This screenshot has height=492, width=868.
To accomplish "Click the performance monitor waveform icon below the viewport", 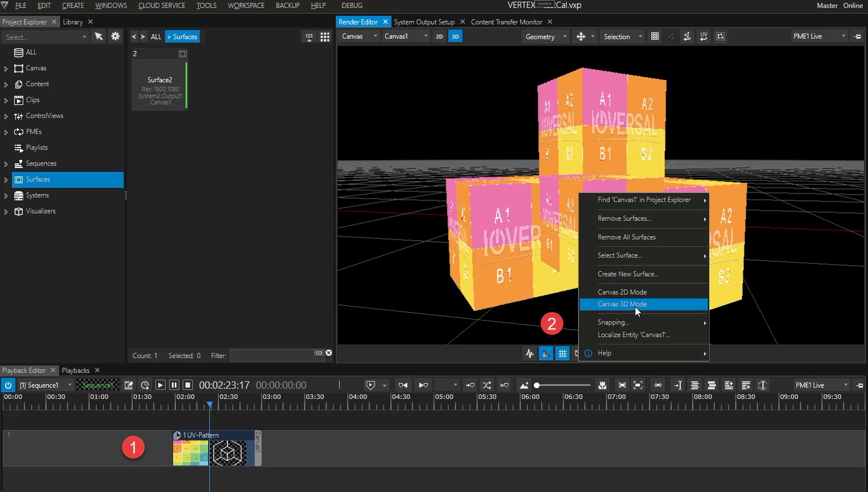I will click(529, 353).
